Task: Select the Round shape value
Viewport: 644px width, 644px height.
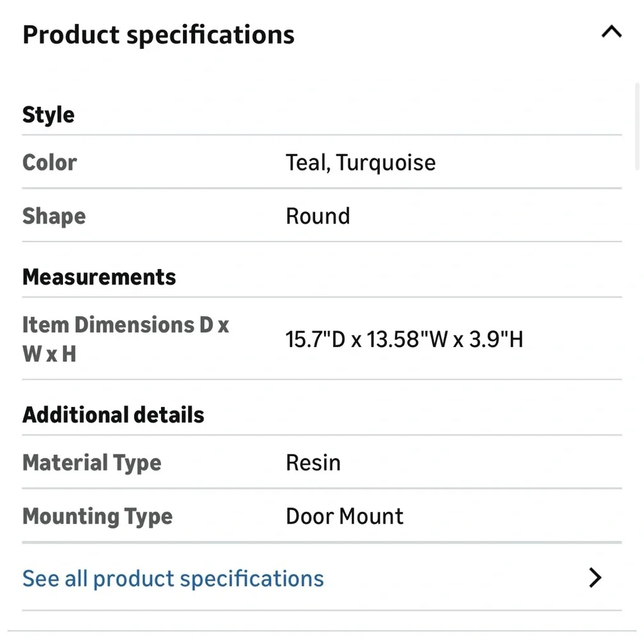Action: pos(318,216)
